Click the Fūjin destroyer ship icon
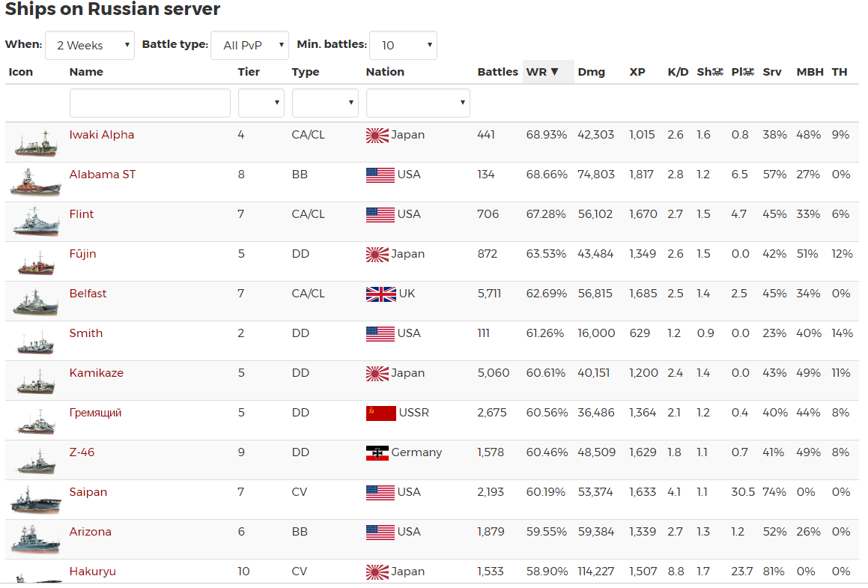The image size is (868, 588). [x=34, y=261]
